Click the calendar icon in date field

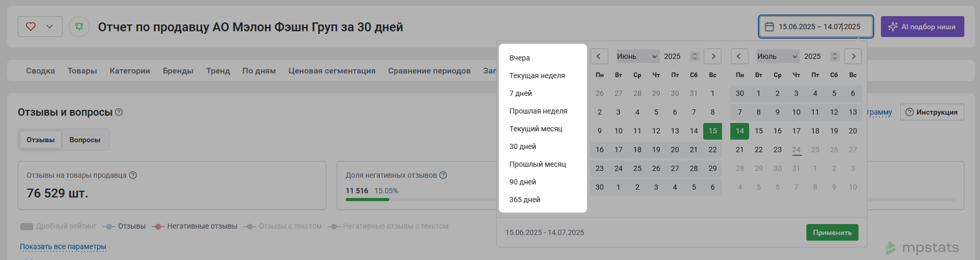tap(769, 27)
